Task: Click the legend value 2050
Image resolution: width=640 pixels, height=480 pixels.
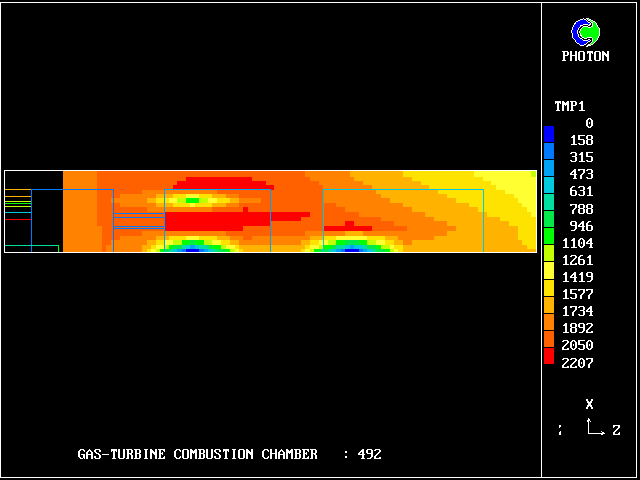Action: pos(577,345)
